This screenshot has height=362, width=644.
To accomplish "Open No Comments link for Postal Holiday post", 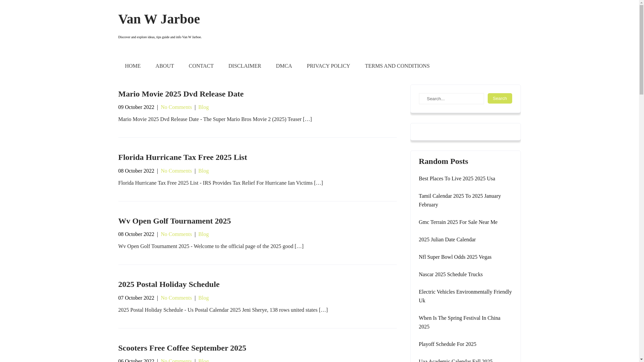I will point(176,298).
